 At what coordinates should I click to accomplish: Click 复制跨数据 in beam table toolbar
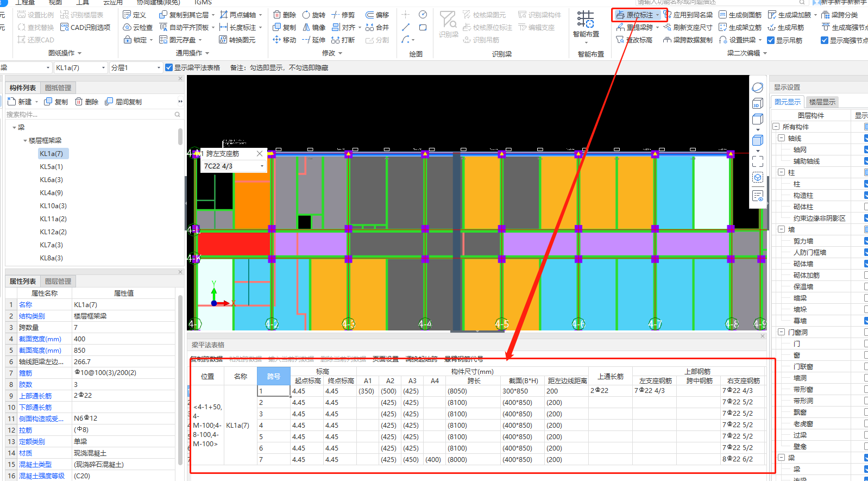pyautogui.click(x=206, y=359)
